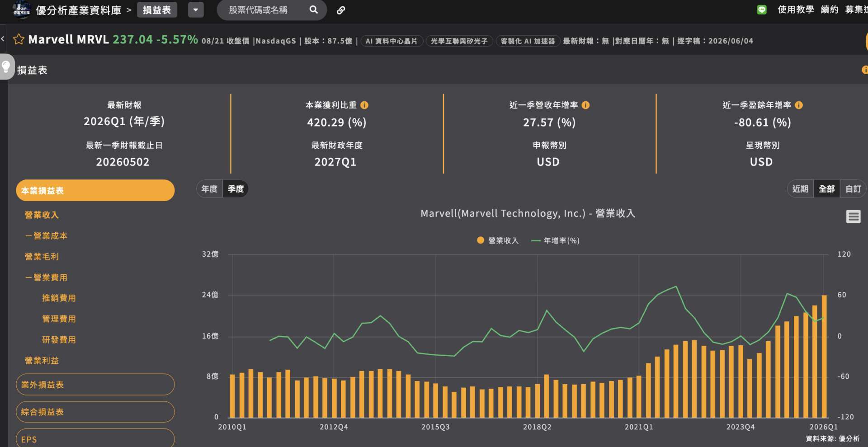868x447 pixels.
Task: Open 綜合損益表 section
Action: (x=95, y=412)
